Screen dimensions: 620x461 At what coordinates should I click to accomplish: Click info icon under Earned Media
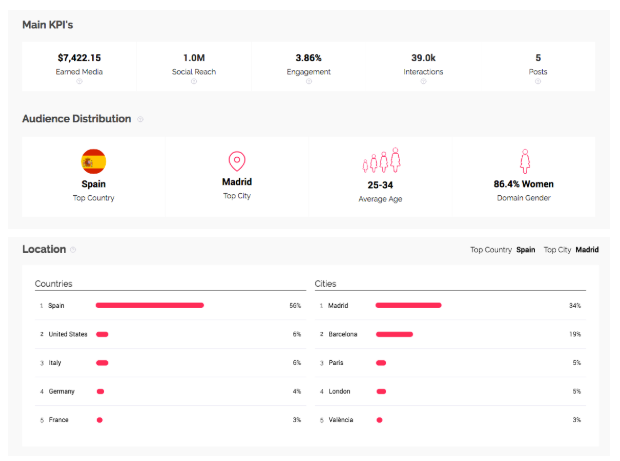[79, 82]
